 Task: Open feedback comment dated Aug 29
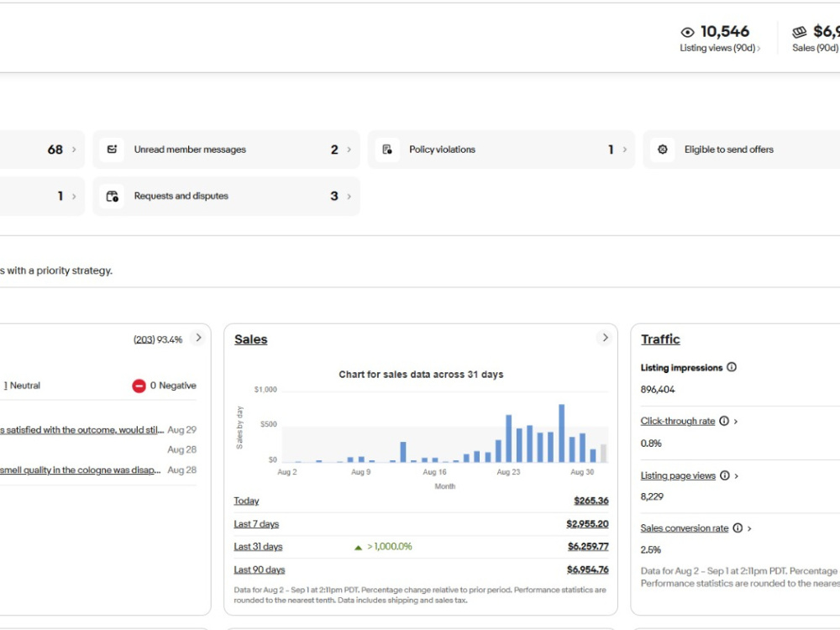pos(82,429)
